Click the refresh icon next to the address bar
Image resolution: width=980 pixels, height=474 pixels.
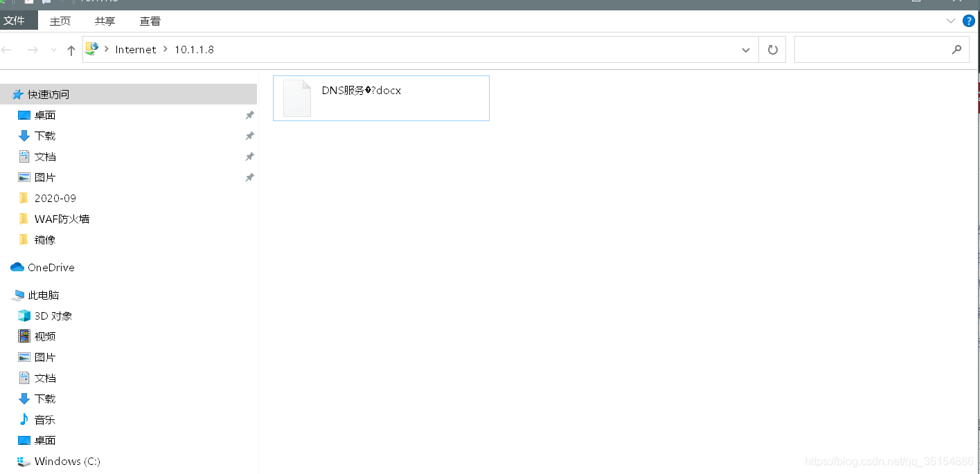[x=772, y=49]
